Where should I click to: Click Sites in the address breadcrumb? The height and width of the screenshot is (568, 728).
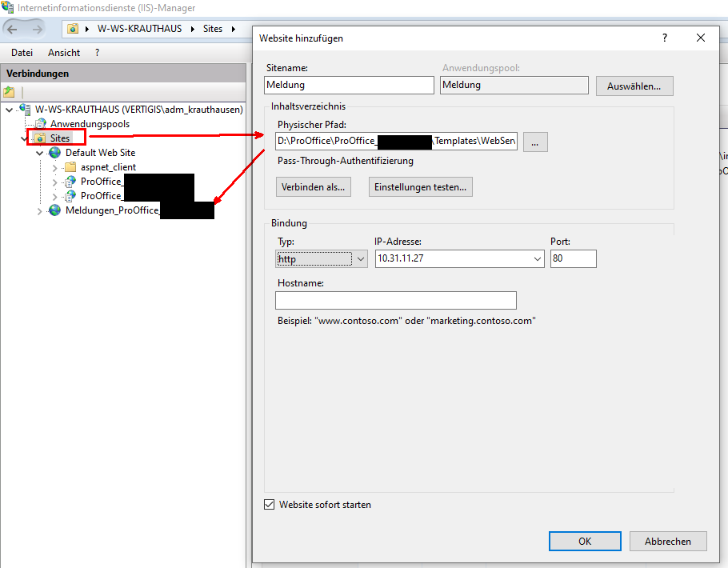point(213,29)
